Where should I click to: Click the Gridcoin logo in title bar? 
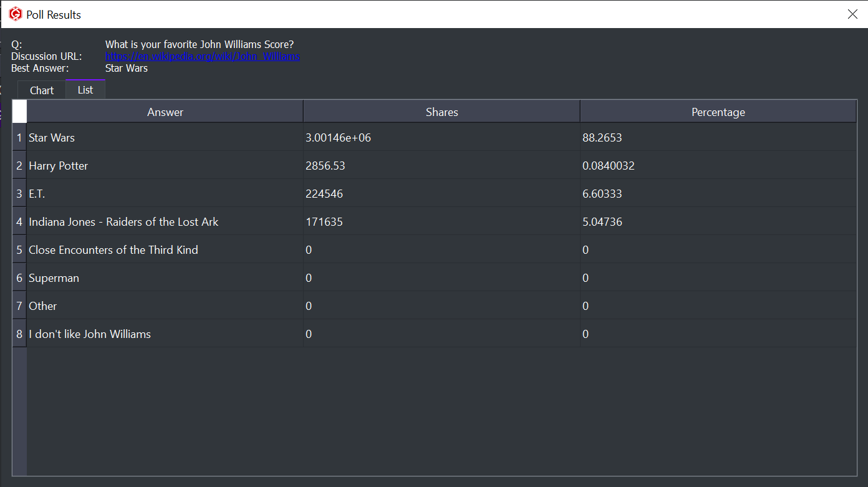pos(16,14)
